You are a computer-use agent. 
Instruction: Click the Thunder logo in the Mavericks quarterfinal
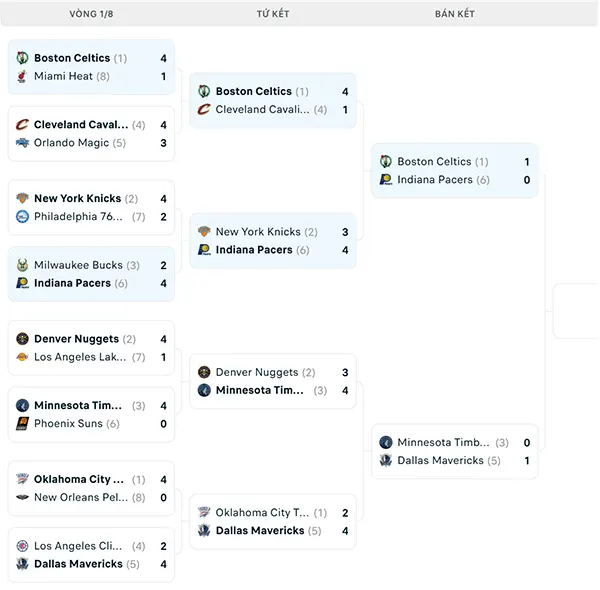pyautogui.click(x=204, y=512)
